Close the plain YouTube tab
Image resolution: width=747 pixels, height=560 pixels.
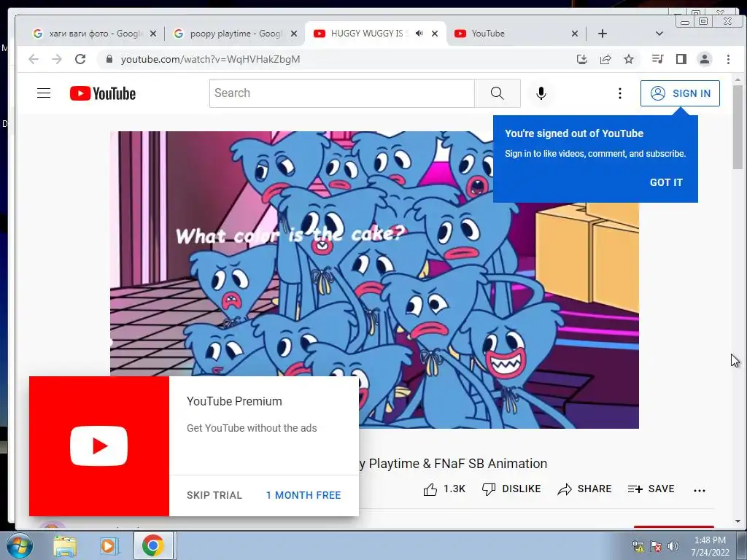tap(575, 34)
